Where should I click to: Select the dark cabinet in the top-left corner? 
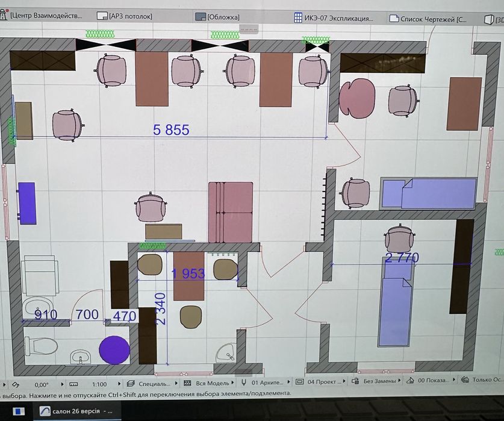click(x=42, y=61)
